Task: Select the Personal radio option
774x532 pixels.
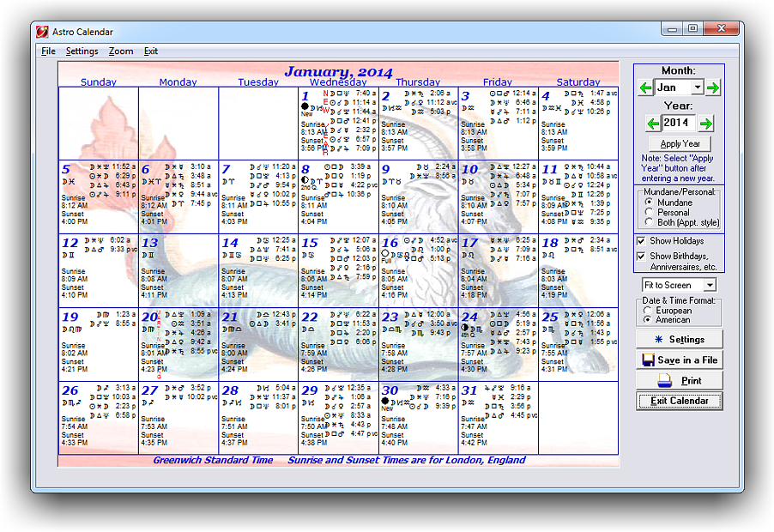Action: [649, 212]
